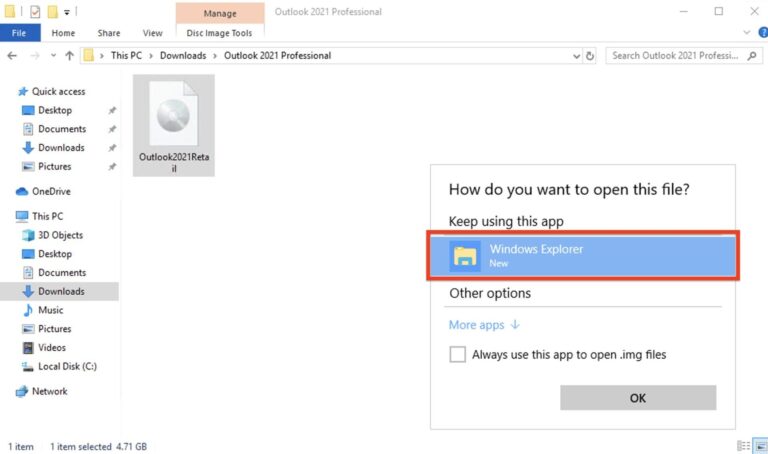The height and width of the screenshot is (454, 768).
Task: Open 3D Objects folder in tree
Action: click(x=60, y=235)
